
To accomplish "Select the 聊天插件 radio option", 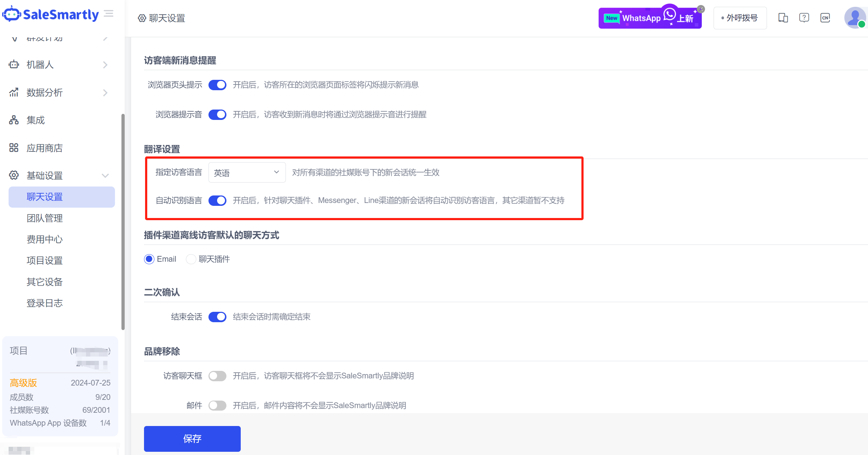I will pos(191,259).
